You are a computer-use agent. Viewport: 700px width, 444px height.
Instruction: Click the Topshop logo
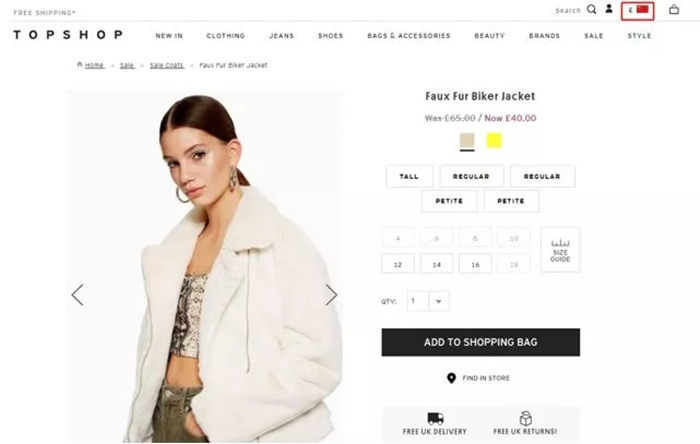coord(68,35)
